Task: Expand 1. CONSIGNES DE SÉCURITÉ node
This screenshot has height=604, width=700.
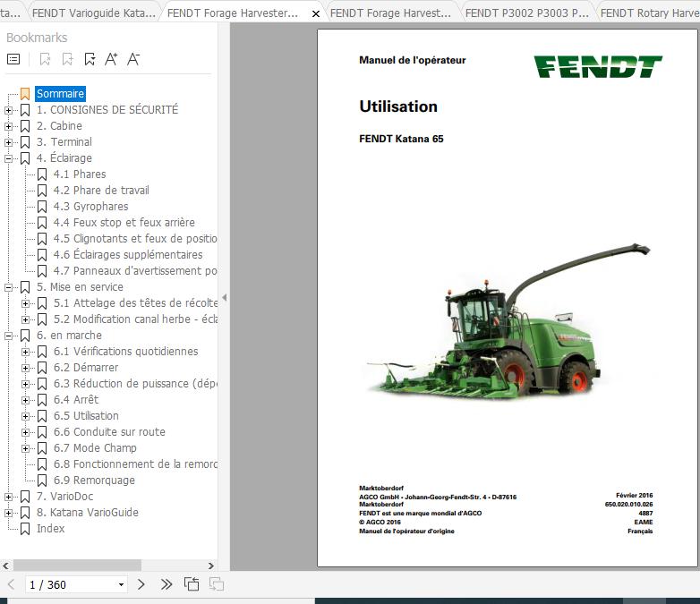Action: (x=8, y=110)
